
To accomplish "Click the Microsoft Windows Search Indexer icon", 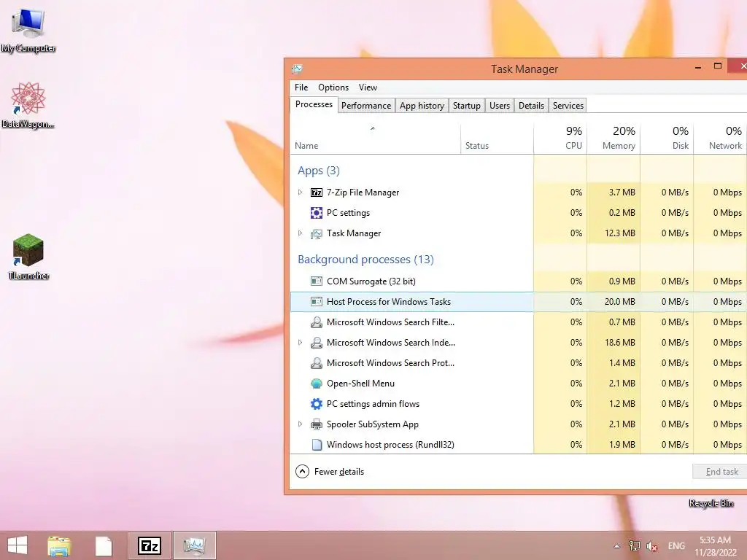I will point(317,343).
